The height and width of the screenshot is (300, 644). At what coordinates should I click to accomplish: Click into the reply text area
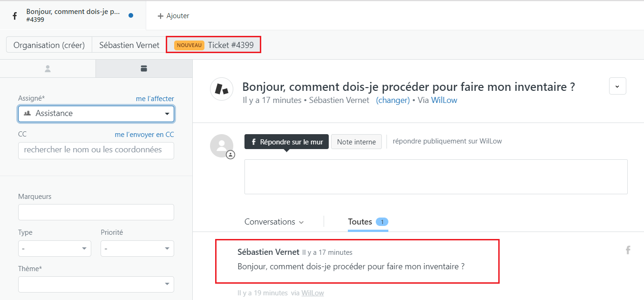436,177
